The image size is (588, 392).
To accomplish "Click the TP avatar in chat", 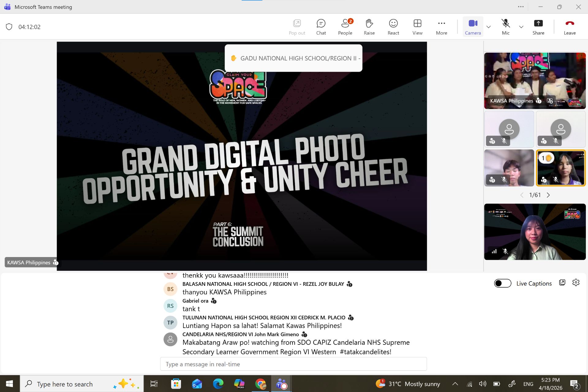I will tap(170, 323).
